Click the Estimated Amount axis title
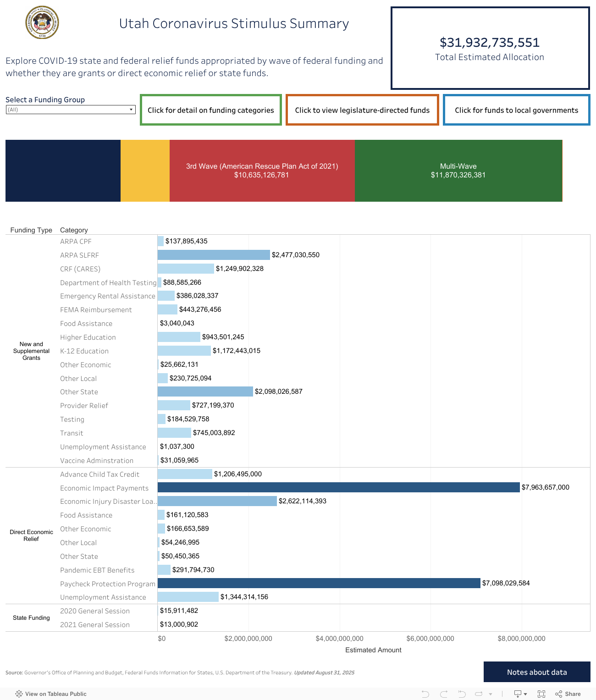 click(x=373, y=650)
